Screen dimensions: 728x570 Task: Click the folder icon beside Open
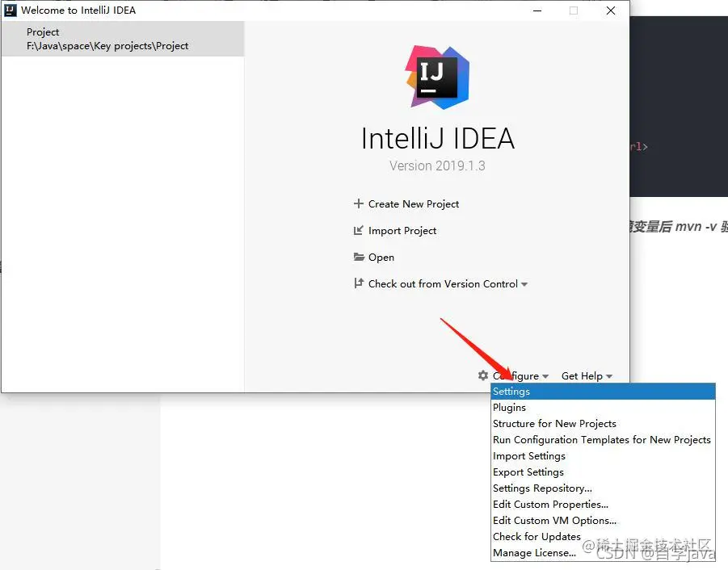(x=359, y=257)
